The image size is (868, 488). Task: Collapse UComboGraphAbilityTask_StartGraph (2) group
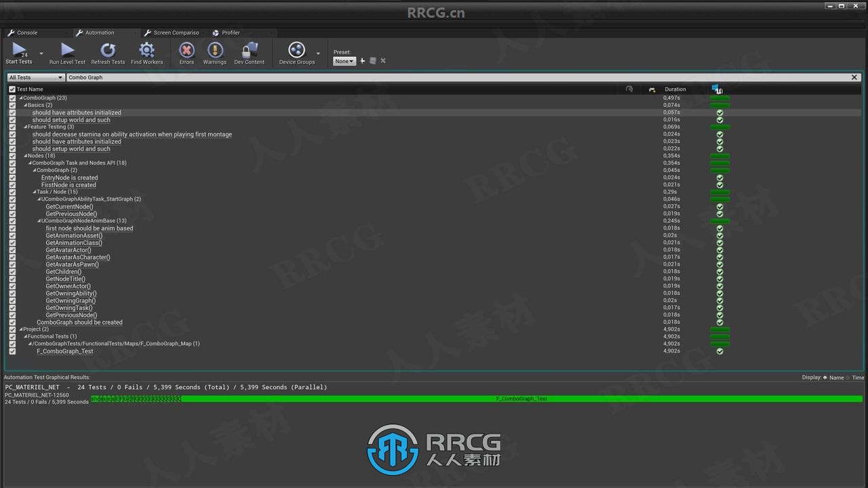[39, 199]
